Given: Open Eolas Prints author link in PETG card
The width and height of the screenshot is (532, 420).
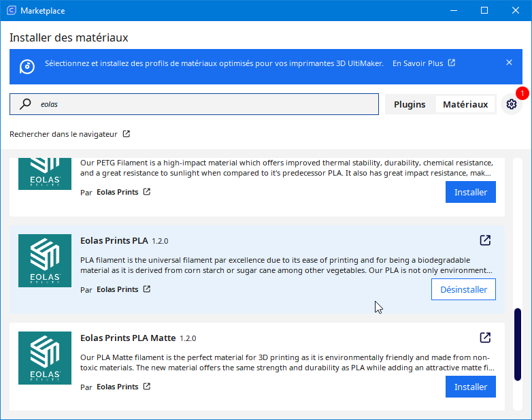Looking at the screenshot, I should tap(118, 192).
